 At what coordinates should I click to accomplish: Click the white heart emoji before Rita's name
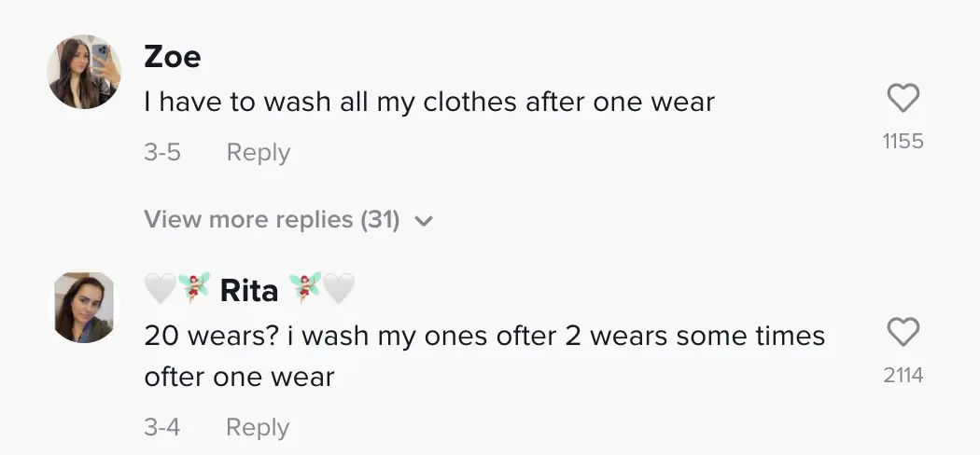click(x=161, y=290)
